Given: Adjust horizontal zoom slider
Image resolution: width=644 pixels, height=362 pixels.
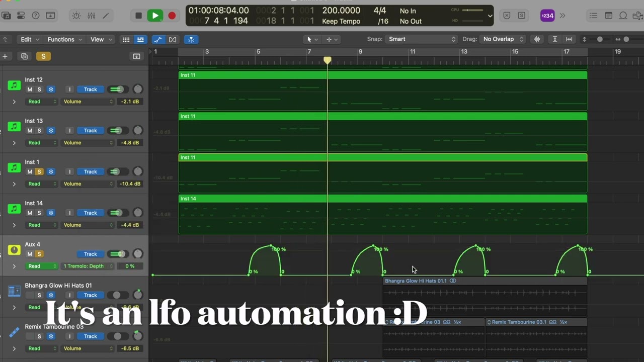Looking at the screenshot, I should 626,39.
